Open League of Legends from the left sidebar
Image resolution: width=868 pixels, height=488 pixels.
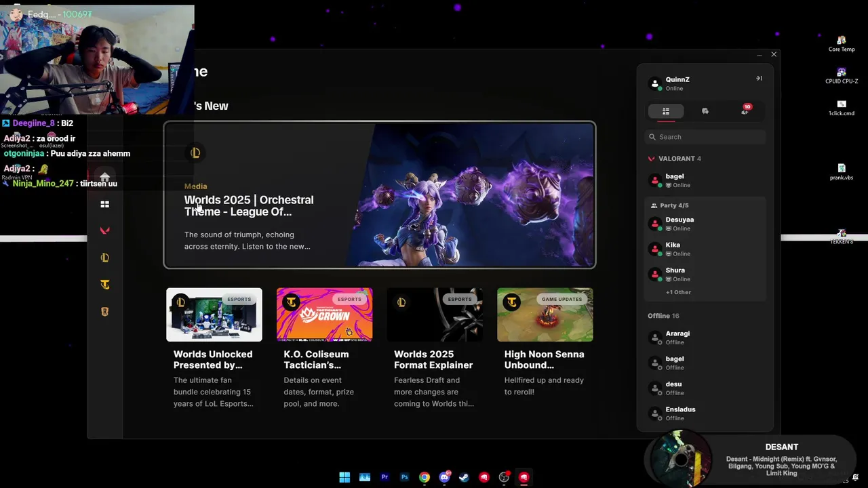pos(104,258)
